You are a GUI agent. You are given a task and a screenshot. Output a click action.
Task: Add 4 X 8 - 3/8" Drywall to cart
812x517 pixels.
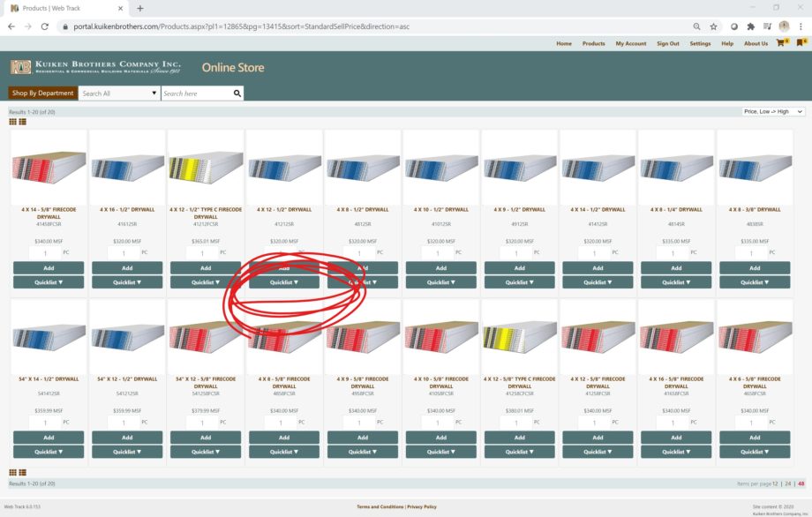click(755, 268)
